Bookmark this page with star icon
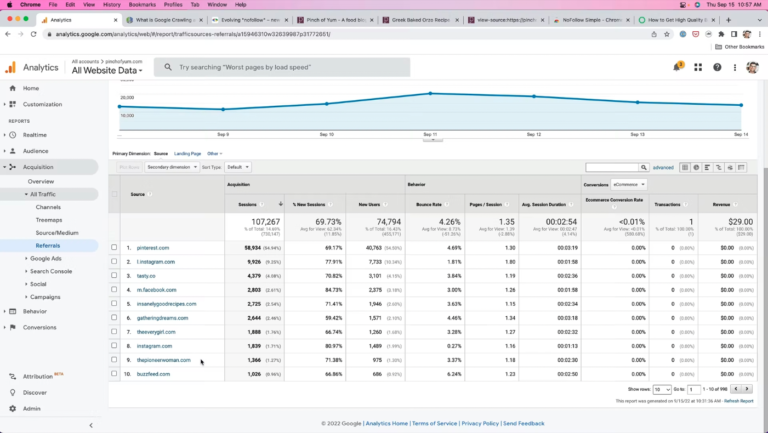Screen dimensions: 768x433 tap(667, 34)
